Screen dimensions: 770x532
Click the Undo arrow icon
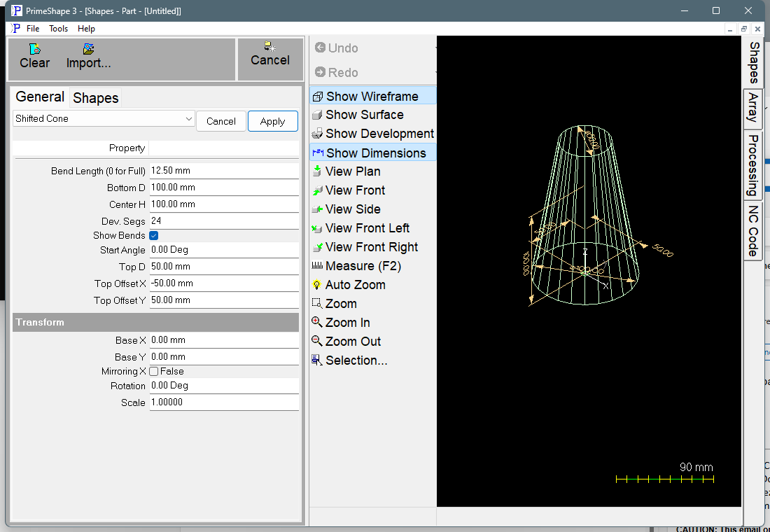click(x=320, y=48)
